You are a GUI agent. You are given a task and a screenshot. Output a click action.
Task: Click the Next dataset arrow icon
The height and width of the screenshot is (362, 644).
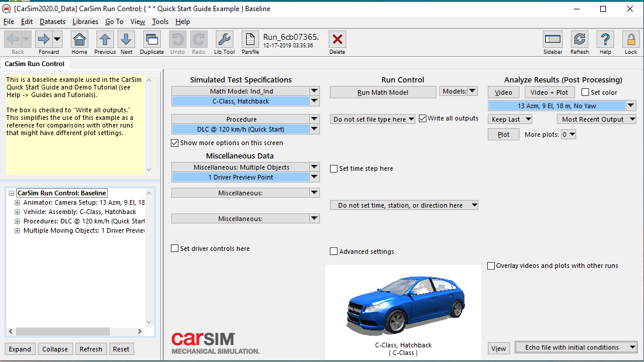(126, 40)
